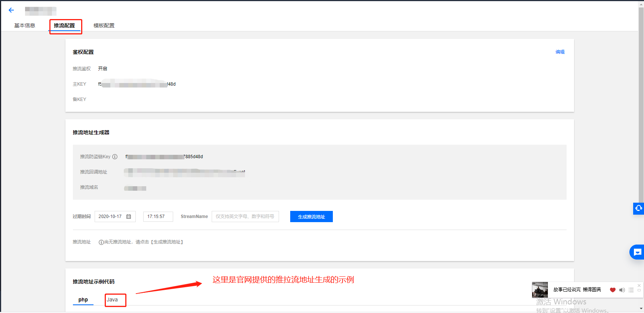Select the Java code sample tab
Image resolution: width=644 pixels, height=313 pixels.
point(112,300)
